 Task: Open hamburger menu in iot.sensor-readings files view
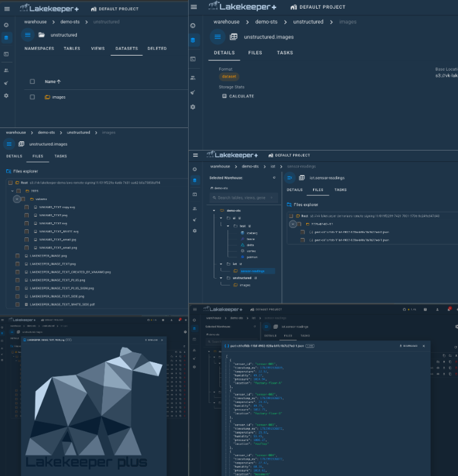pos(196,156)
